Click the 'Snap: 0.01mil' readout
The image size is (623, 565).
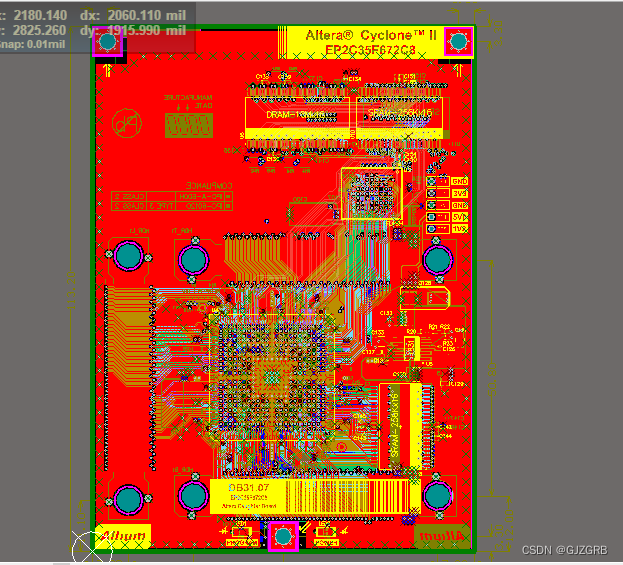coord(31,44)
